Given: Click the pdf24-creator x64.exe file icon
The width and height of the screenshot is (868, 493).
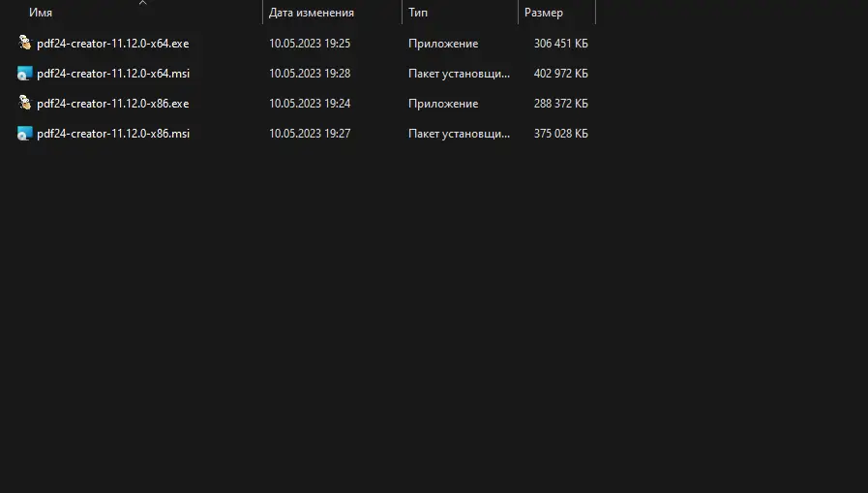Looking at the screenshot, I should [x=25, y=44].
